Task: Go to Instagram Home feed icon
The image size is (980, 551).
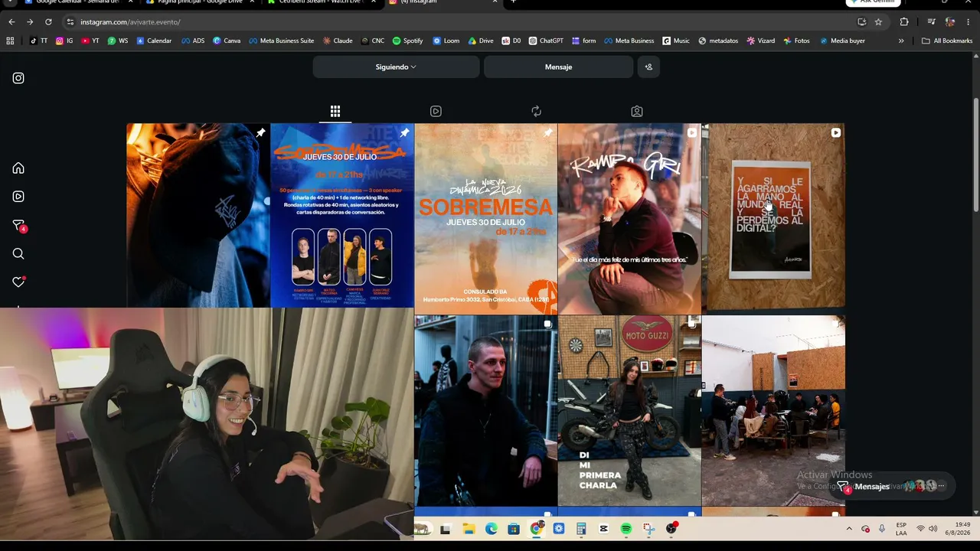Action: [x=18, y=168]
